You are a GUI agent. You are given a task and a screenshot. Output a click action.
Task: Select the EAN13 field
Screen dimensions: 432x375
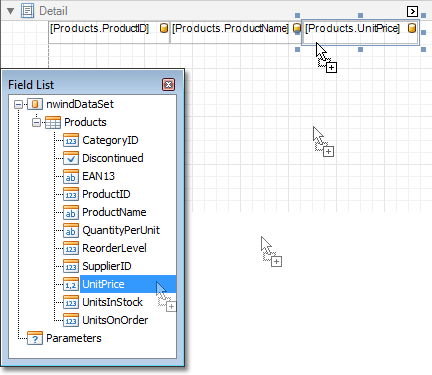98,176
